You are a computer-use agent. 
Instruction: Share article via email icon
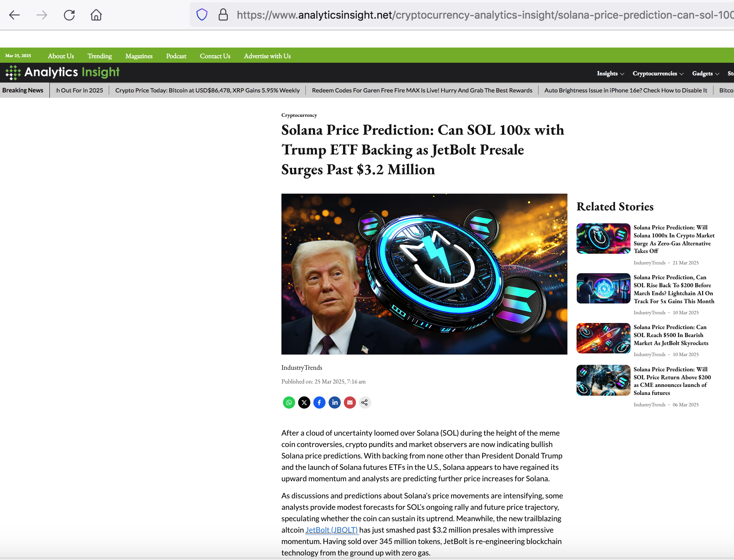tap(350, 402)
